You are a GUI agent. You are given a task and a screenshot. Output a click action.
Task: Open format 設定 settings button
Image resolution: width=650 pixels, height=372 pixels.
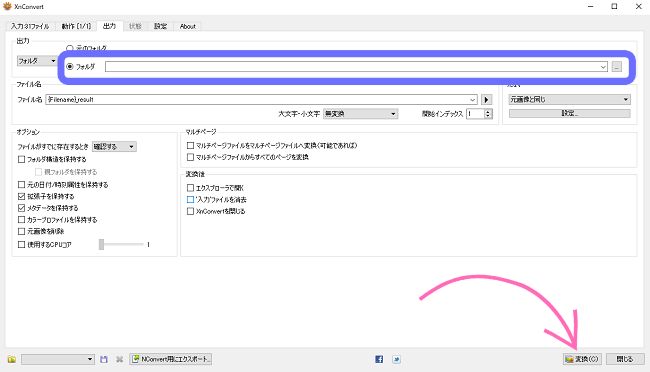pos(570,113)
